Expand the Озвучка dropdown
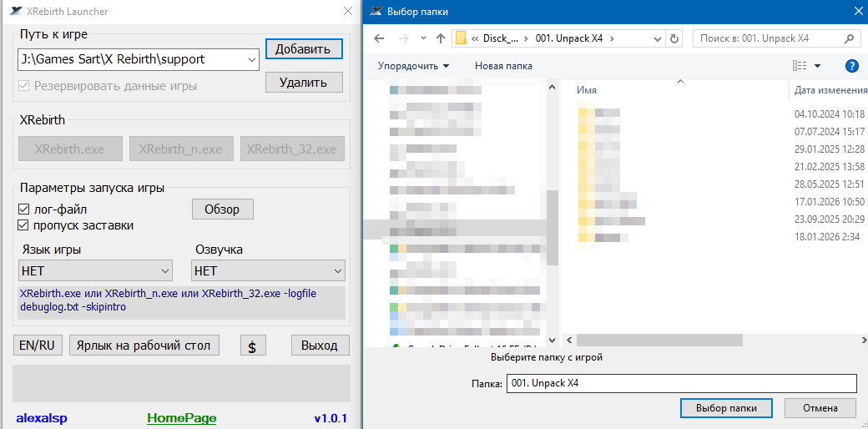Viewport: 868px width, 429px height. 337,271
